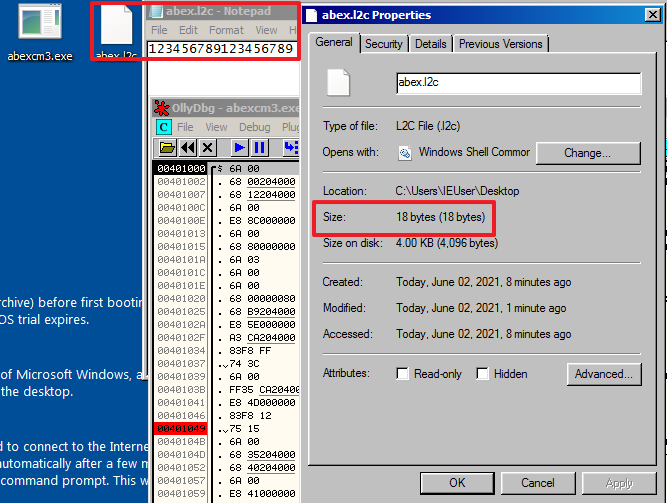Click the Advanced... button
The width and height of the screenshot is (667, 503).
coord(604,374)
